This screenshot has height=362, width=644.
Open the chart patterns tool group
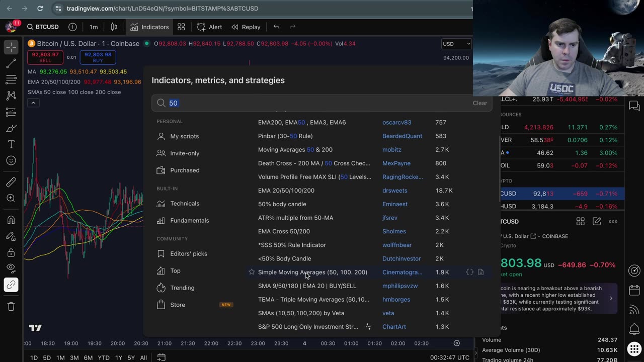tap(11, 96)
